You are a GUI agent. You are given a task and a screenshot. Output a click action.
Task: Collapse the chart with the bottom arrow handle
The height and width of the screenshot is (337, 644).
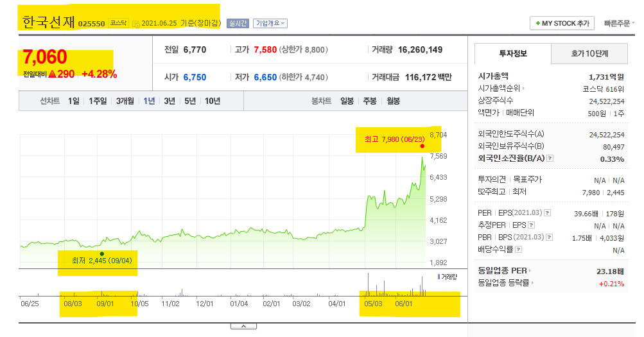[243, 326]
